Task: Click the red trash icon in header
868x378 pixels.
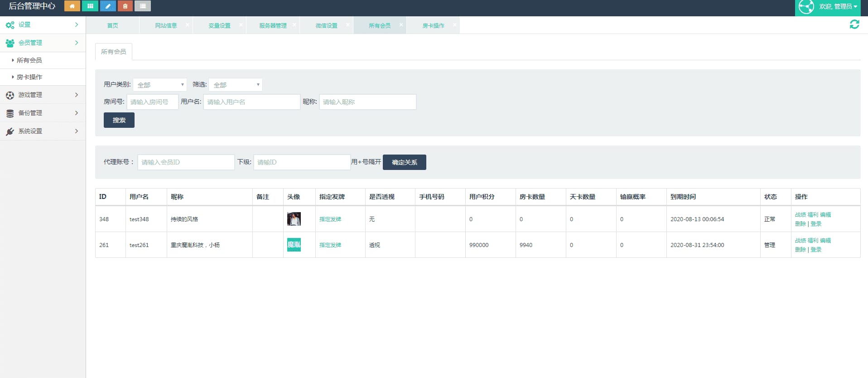Action: click(x=125, y=6)
